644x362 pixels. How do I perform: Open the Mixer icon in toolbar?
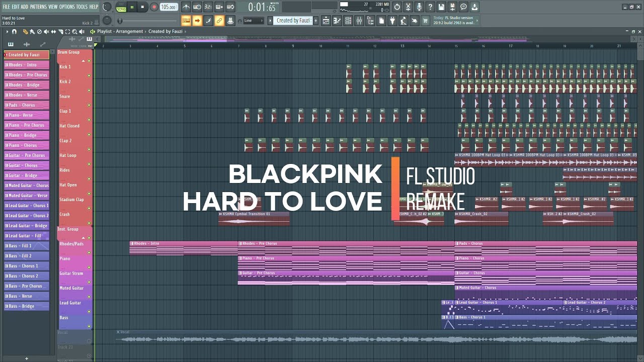point(359,21)
